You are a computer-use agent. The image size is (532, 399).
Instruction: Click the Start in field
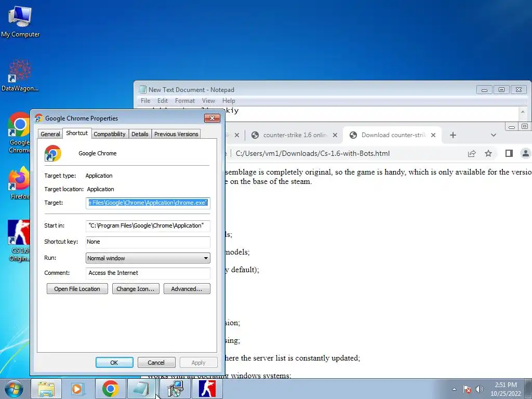148,225
